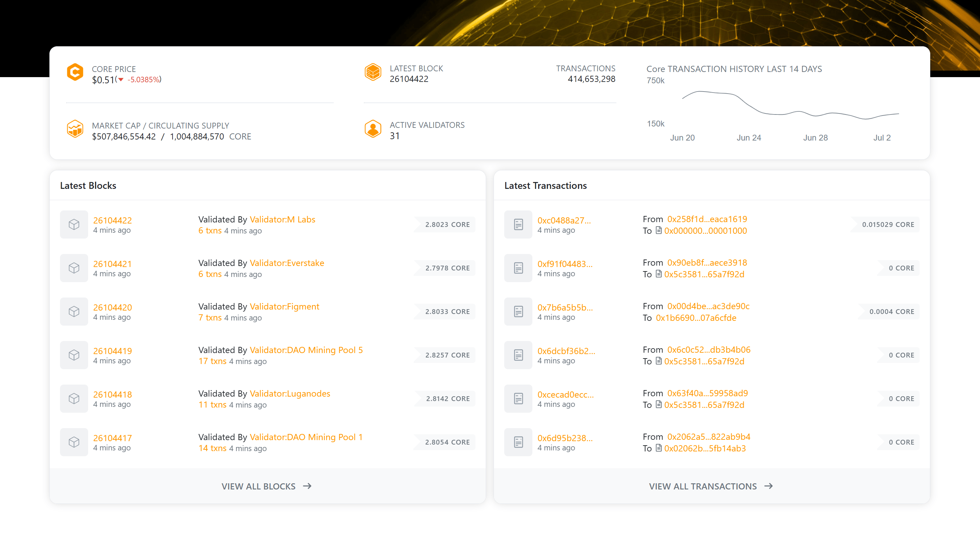Click the 14-day transaction history chart line
Viewport: 980px width, 533px height.
[x=790, y=105]
